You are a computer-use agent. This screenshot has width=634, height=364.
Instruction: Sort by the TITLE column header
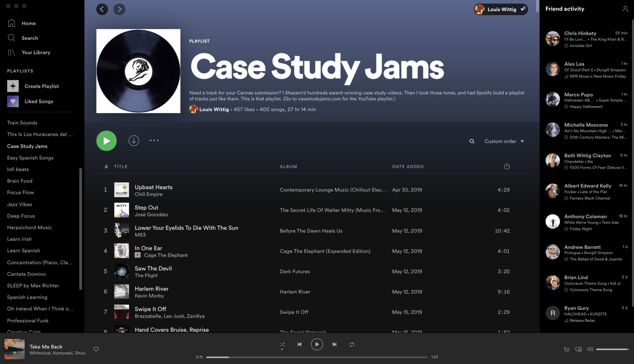coord(121,166)
